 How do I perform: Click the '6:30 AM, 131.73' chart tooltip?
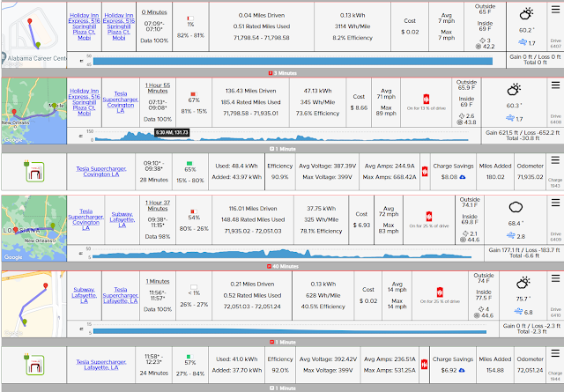click(172, 132)
